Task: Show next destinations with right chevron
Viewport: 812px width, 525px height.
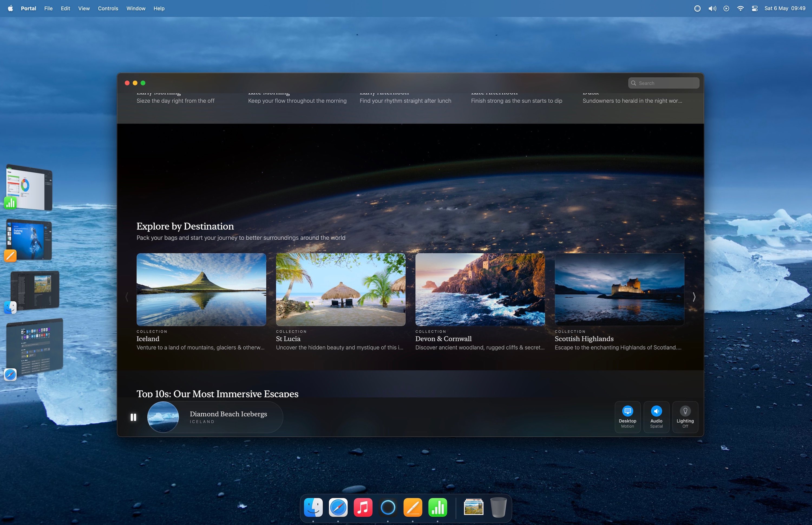Action: [x=694, y=297]
